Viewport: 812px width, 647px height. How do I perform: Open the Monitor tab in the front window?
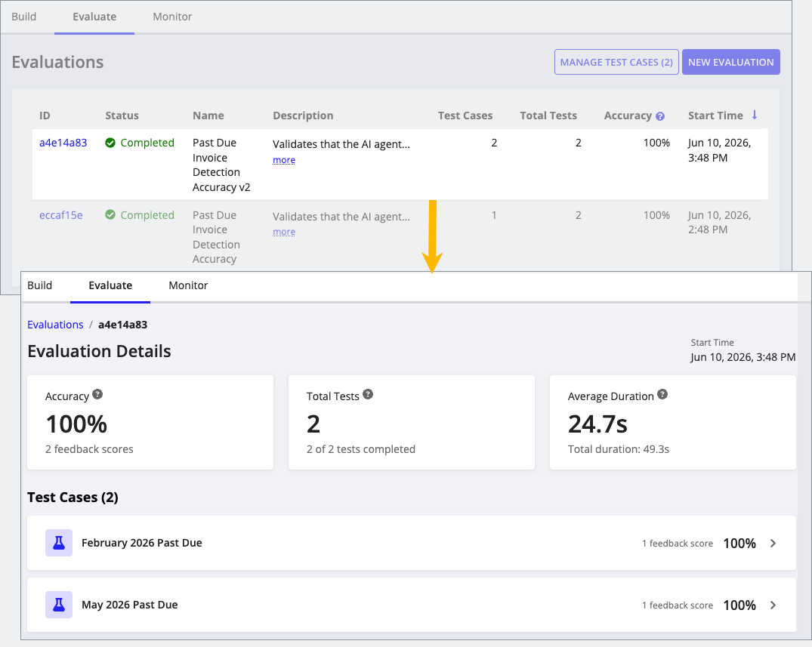[188, 285]
